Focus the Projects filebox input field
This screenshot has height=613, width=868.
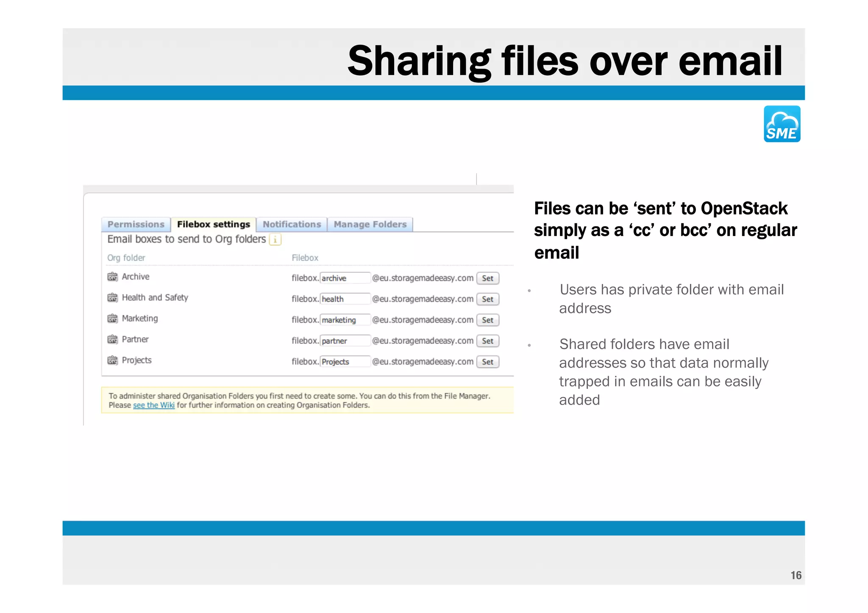tap(345, 361)
